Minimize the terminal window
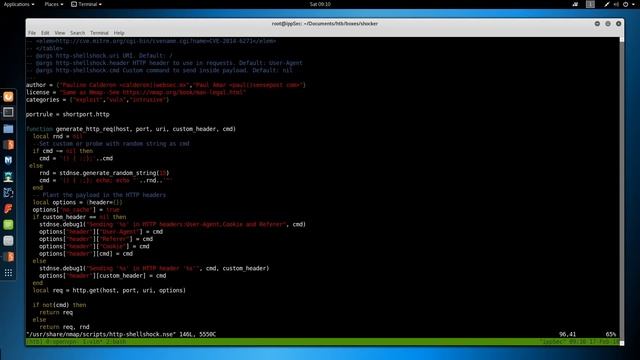 point(597,24)
